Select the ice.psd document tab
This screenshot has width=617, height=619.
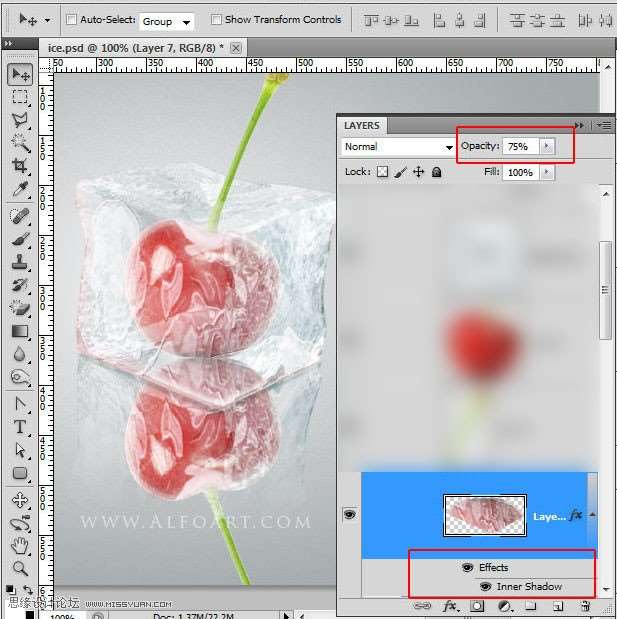pyautogui.click(x=144, y=48)
